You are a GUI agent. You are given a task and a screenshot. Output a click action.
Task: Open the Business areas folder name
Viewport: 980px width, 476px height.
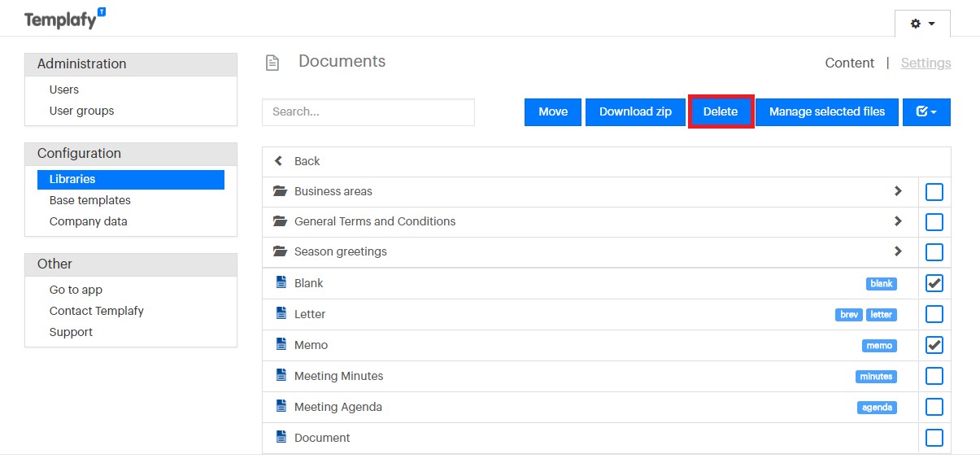(333, 191)
